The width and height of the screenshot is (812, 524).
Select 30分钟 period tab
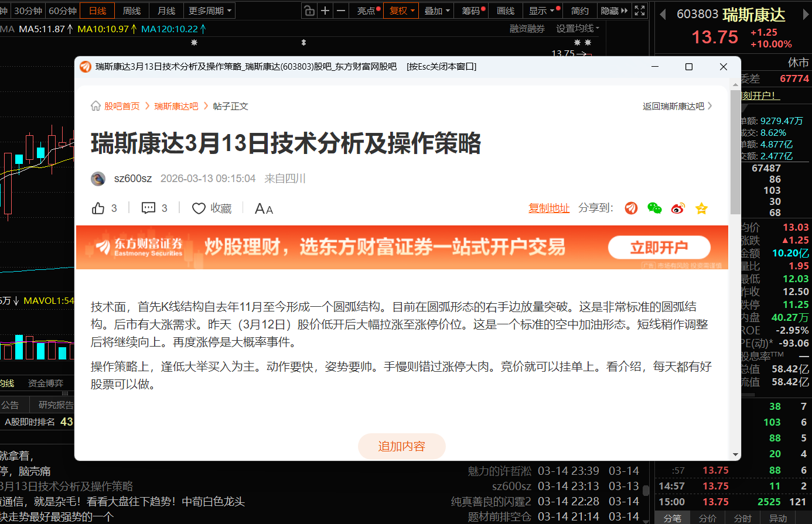28,11
